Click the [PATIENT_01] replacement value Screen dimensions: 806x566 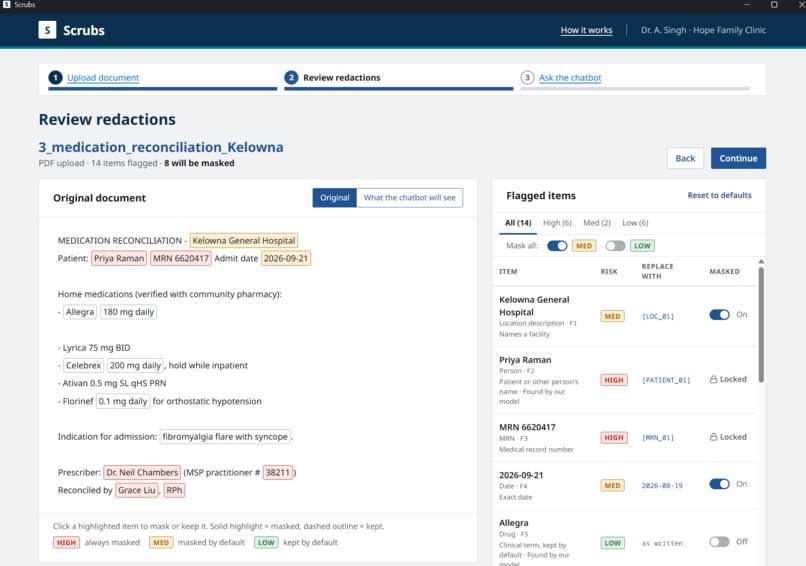pos(666,380)
